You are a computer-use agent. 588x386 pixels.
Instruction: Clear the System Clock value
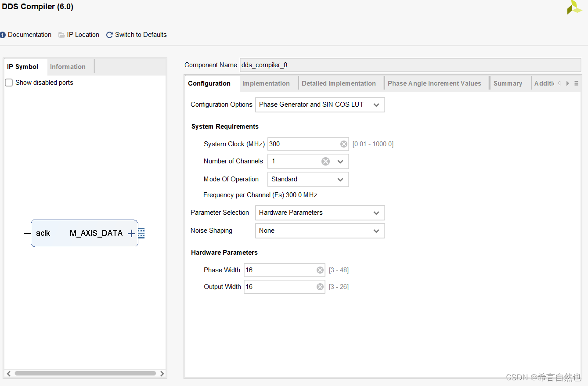coord(344,144)
